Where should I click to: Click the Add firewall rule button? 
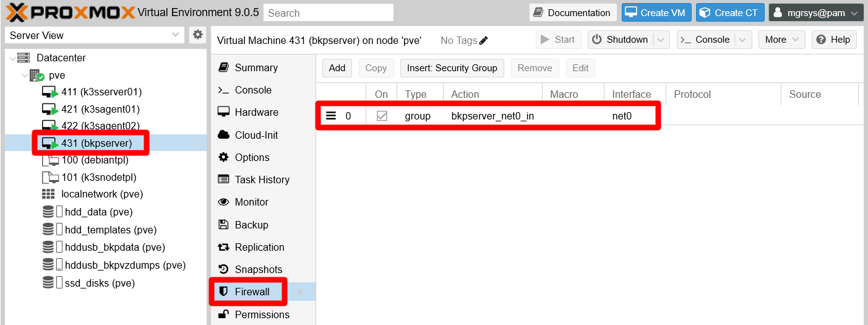click(337, 68)
